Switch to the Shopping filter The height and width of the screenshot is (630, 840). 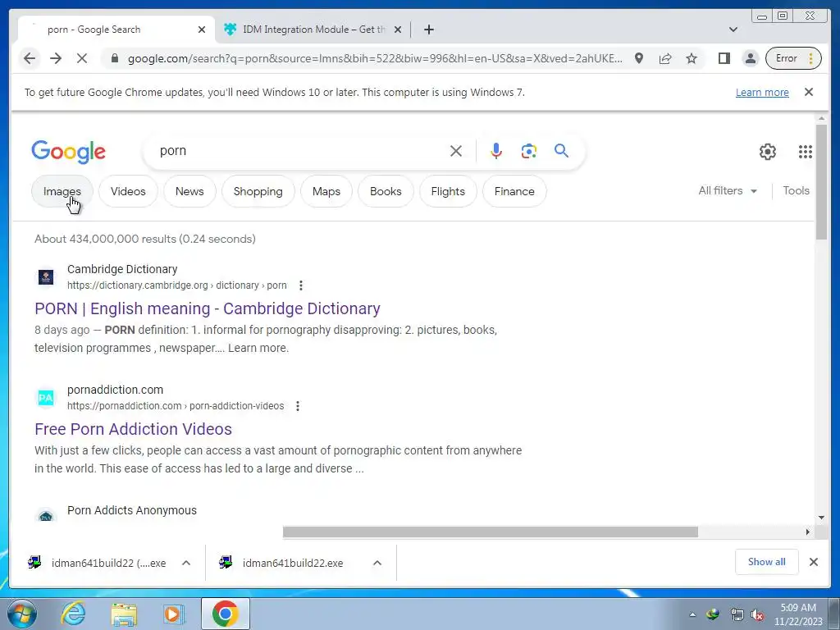pyautogui.click(x=258, y=191)
